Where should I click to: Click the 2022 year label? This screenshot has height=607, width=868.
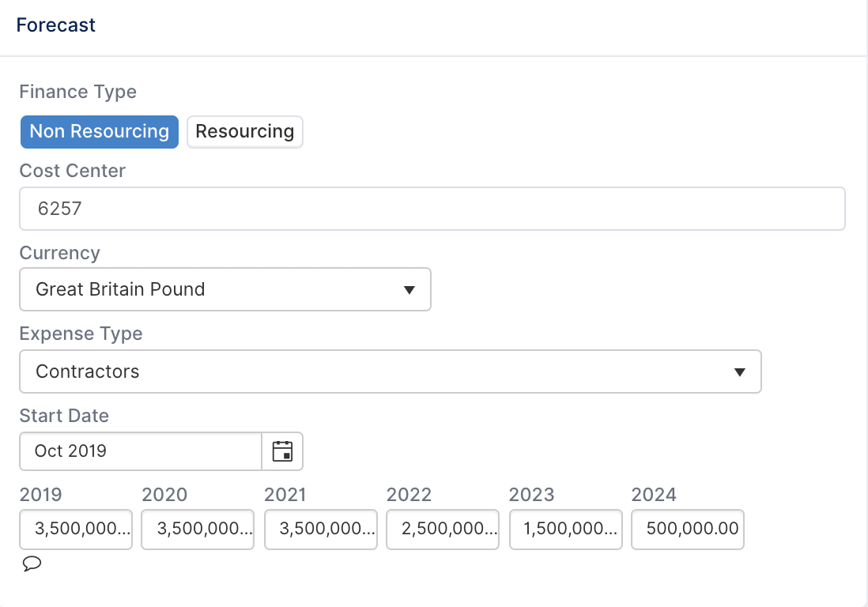(x=409, y=495)
